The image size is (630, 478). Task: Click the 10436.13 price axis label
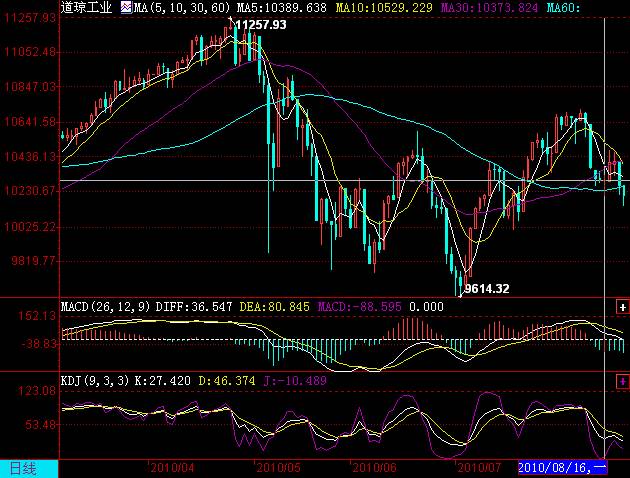coord(30,156)
